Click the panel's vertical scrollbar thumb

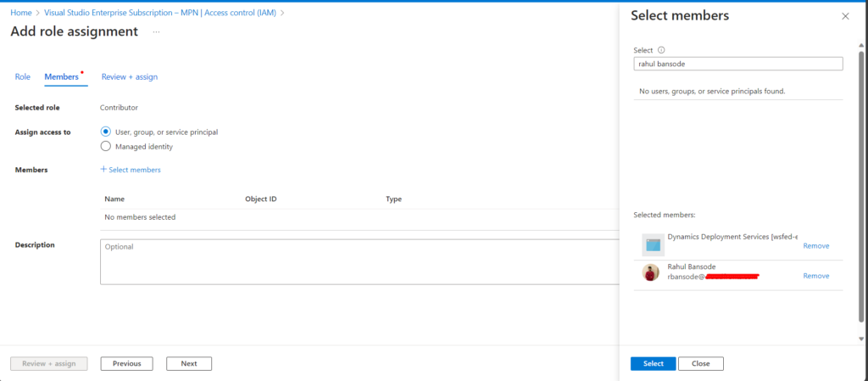click(861, 186)
